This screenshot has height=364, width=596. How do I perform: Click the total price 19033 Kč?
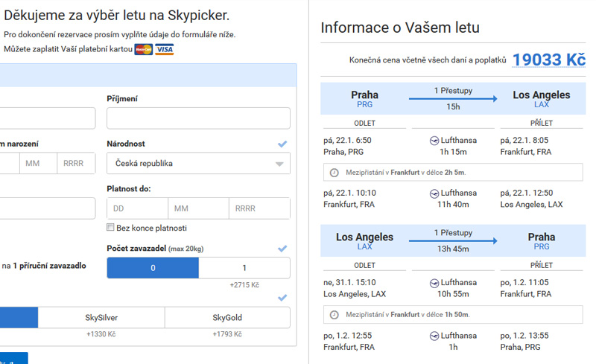[549, 60]
